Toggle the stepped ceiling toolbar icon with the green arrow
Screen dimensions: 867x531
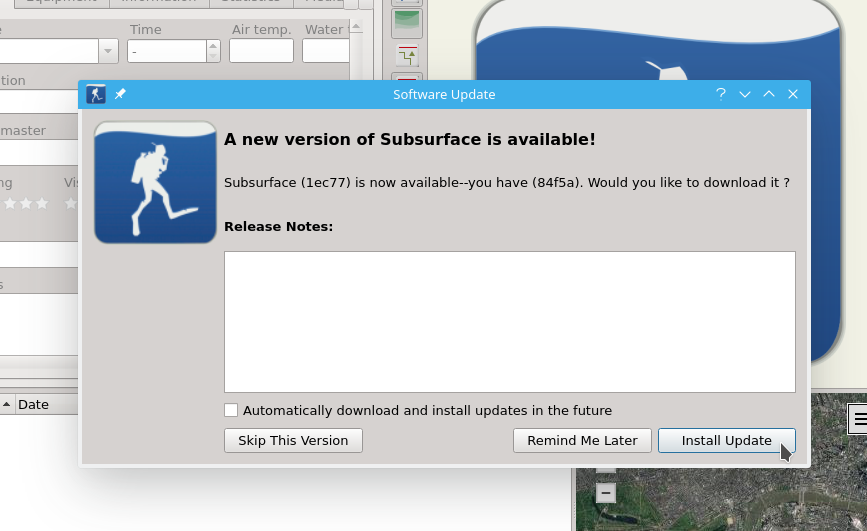[407, 56]
